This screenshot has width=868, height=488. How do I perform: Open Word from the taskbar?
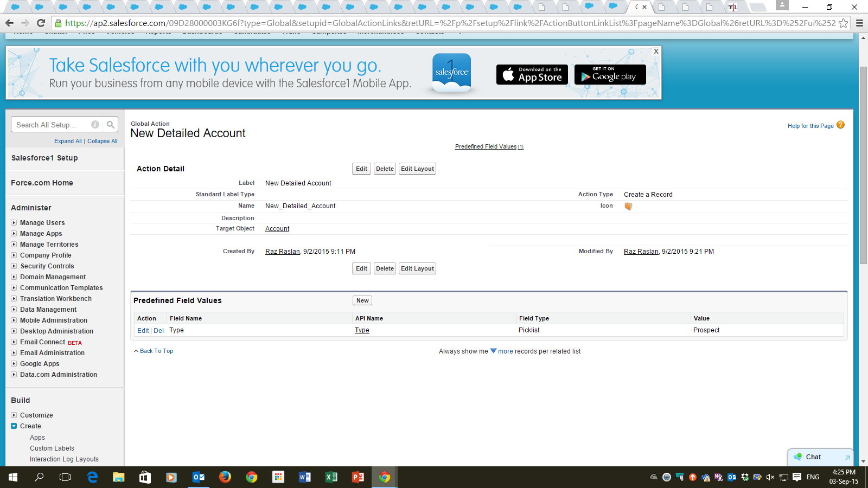(305, 477)
